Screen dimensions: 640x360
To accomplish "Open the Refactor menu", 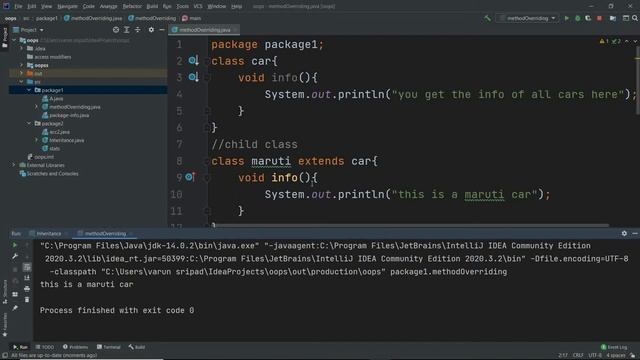I will (x=132, y=6).
